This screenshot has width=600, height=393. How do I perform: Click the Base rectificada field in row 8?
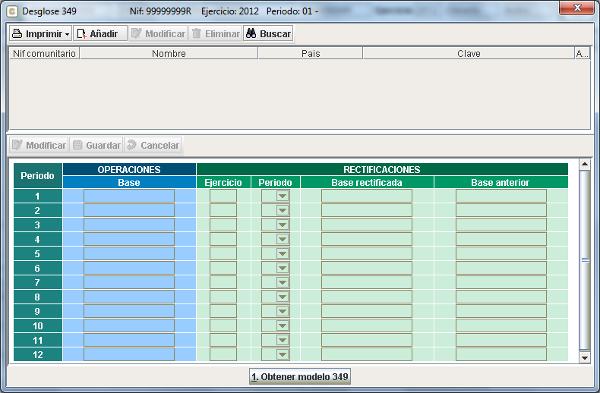coord(367,297)
